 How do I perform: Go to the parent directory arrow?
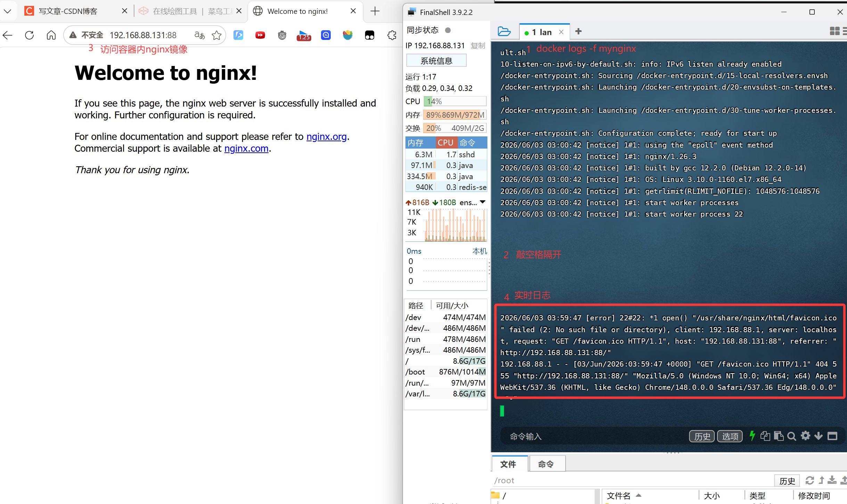coord(821,480)
